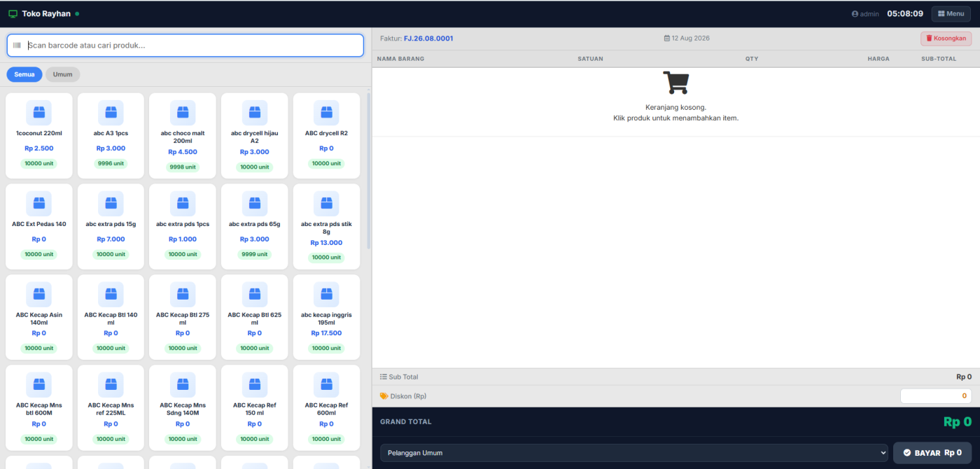Click the Rp 4.500 price text

pyautogui.click(x=183, y=152)
